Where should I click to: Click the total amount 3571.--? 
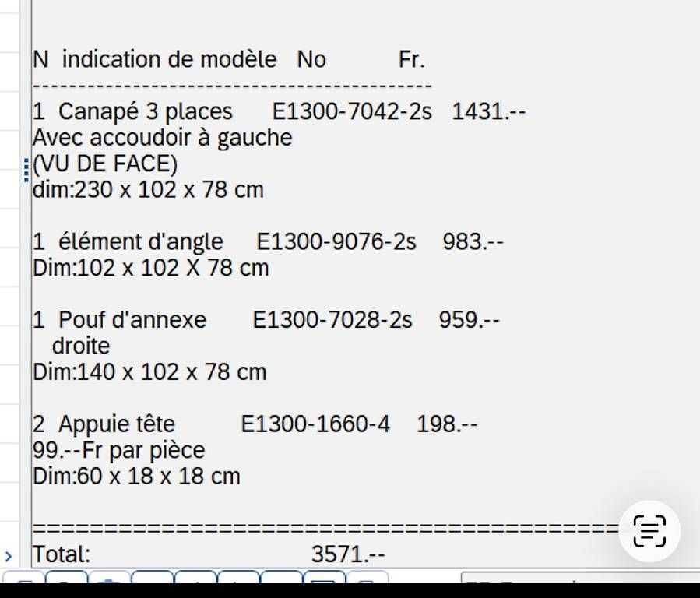pos(348,554)
